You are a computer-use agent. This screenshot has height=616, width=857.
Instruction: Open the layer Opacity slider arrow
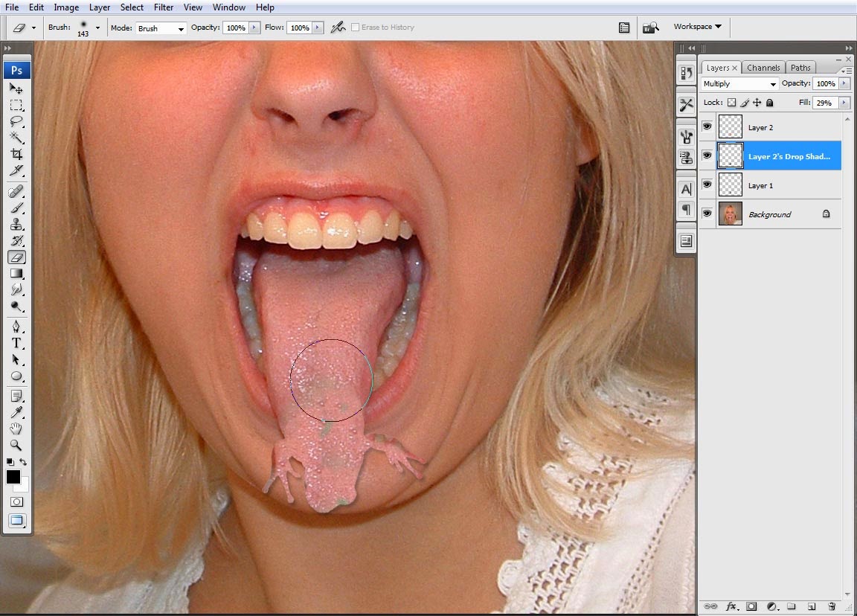844,83
